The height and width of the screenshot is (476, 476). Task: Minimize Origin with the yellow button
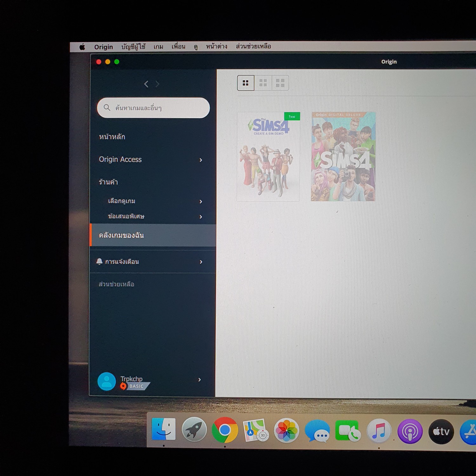coord(108,62)
